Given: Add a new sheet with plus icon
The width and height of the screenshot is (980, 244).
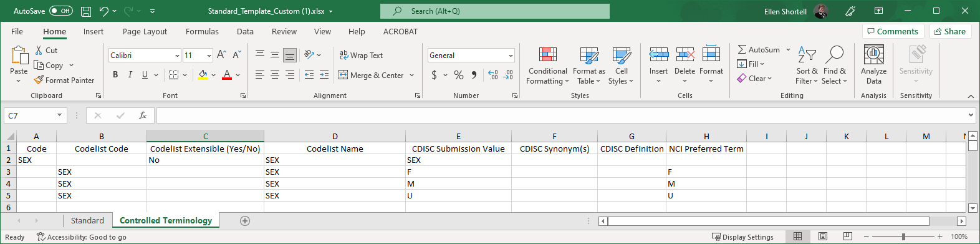Looking at the screenshot, I should point(245,221).
